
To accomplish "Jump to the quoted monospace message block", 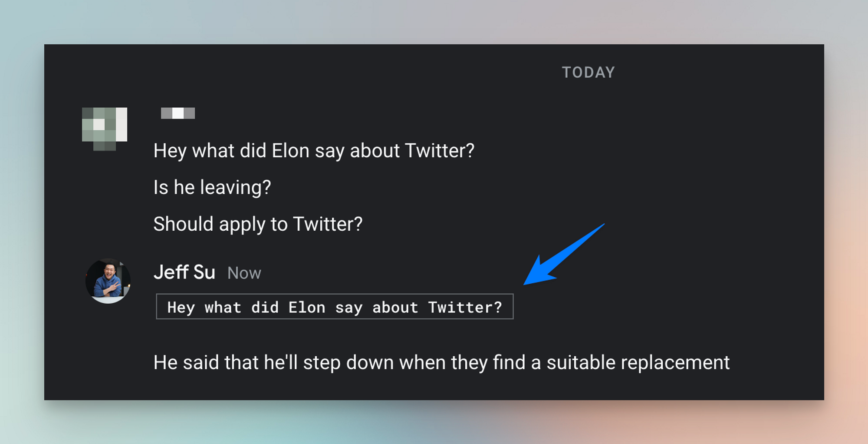I will pos(335,307).
